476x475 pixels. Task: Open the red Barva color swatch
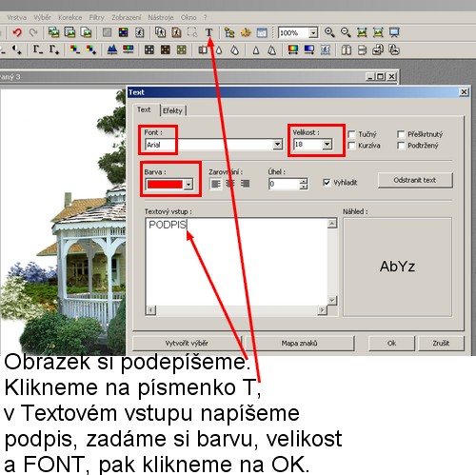point(169,185)
